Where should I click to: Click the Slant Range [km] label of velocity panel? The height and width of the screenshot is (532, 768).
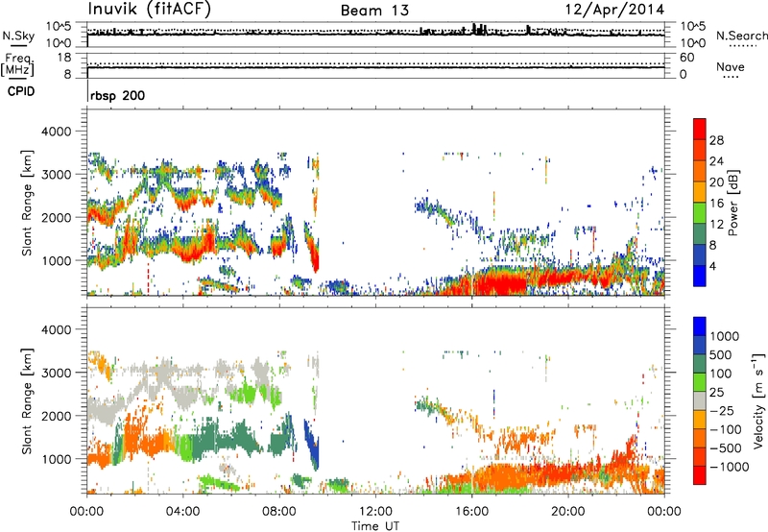(27, 401)
